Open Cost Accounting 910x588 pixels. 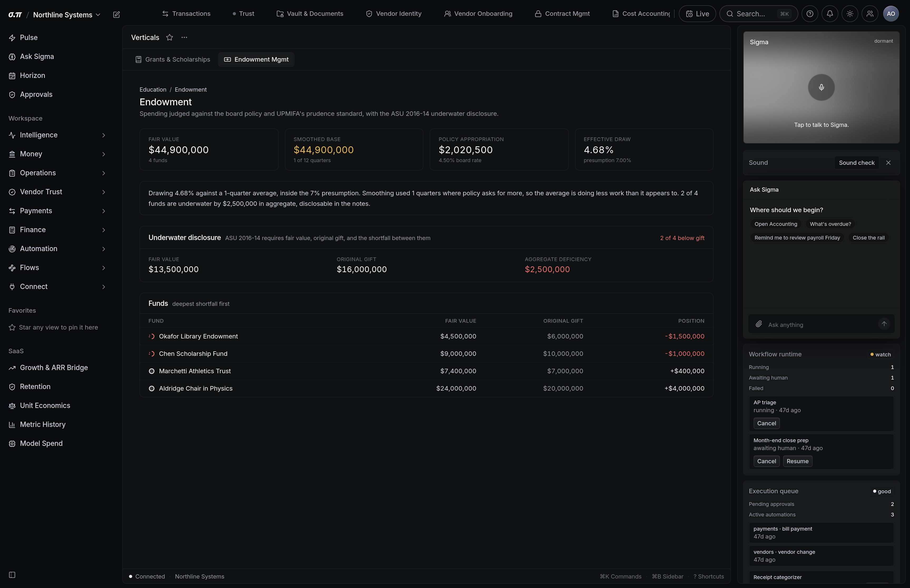click(x=641, y=14)
